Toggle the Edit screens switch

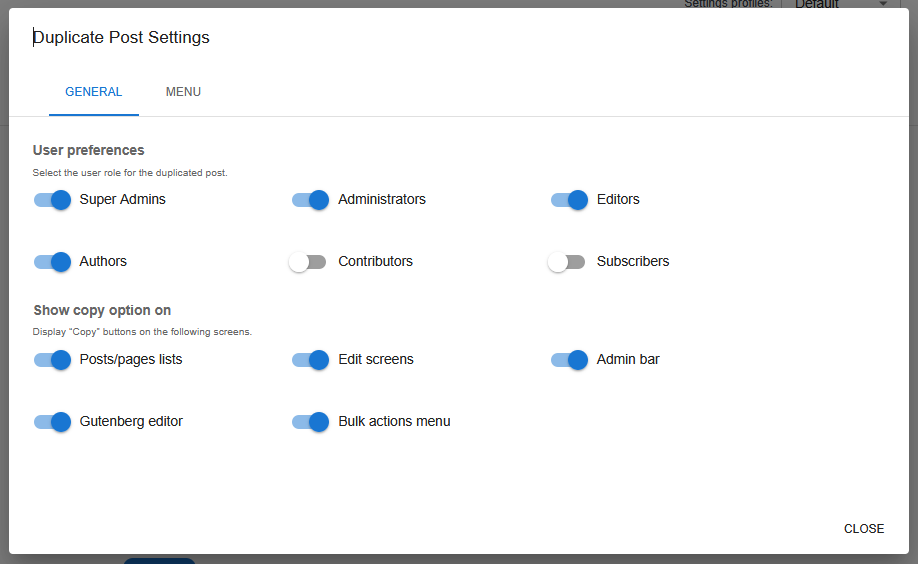tap(310, 360)
